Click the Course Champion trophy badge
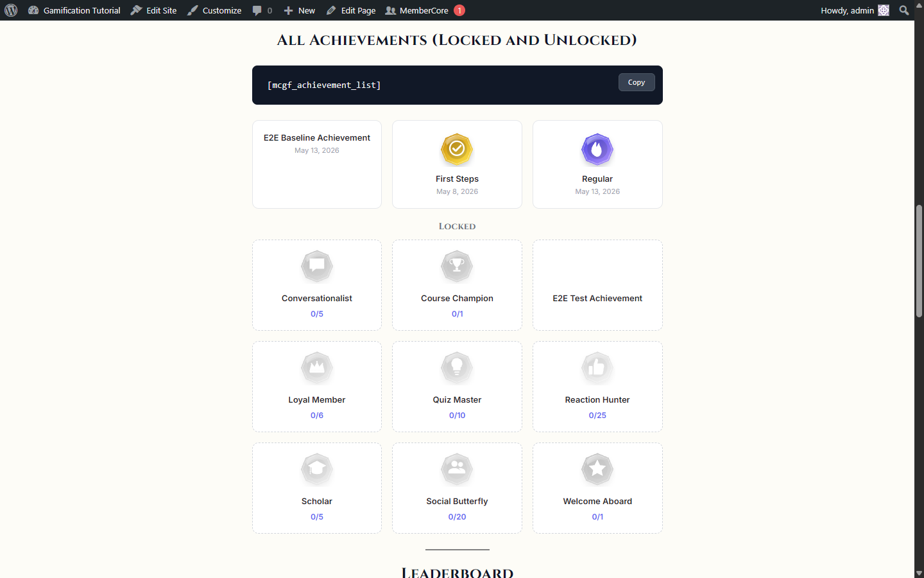 click(x=457, y=266)
